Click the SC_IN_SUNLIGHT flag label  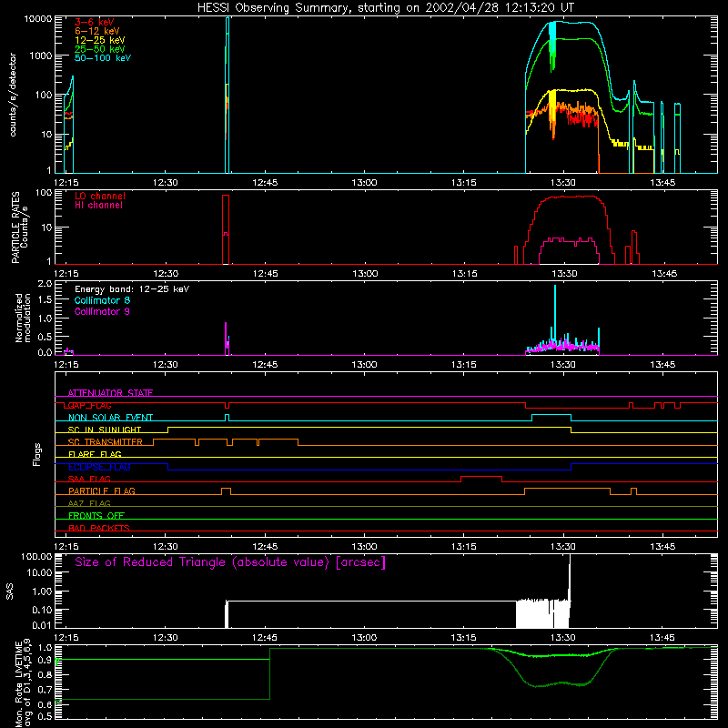coord(105,430)
